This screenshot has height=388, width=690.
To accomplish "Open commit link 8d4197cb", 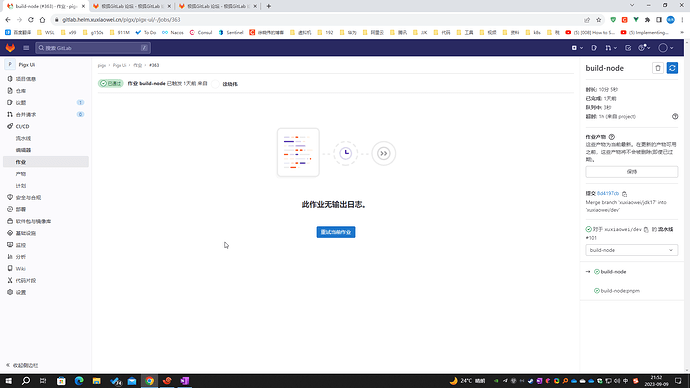I will point(608,194).
